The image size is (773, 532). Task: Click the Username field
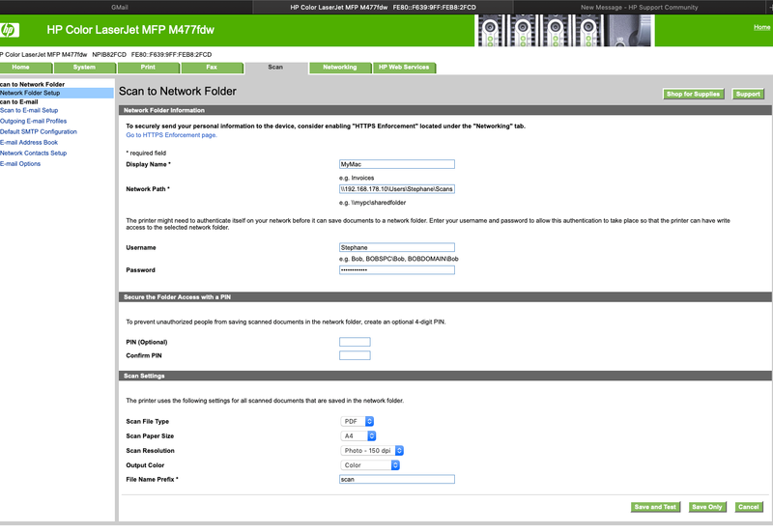tap(397, 248)
